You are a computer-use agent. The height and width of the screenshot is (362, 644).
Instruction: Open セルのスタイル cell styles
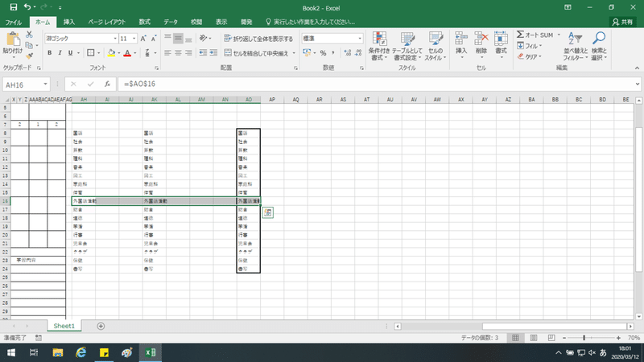(x=436, y=47)
